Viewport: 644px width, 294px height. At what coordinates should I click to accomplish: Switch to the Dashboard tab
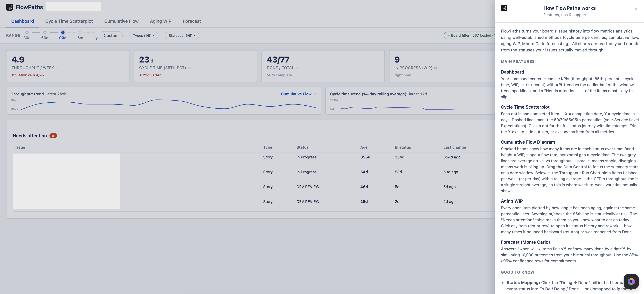tap(22, 21)
